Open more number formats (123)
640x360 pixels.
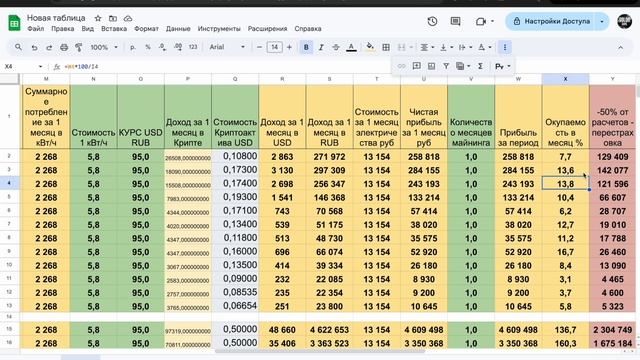[193, 47]
